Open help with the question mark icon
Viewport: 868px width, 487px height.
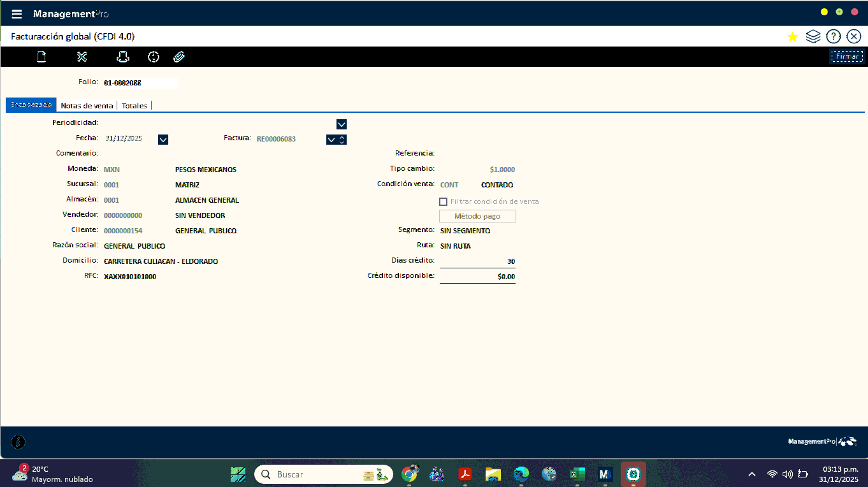tap(833, 36)
